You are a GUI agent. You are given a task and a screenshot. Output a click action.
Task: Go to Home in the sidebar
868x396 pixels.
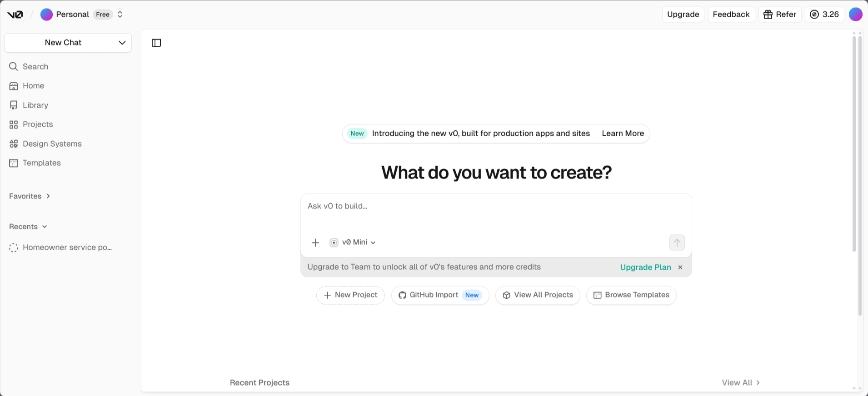point(68,86)
